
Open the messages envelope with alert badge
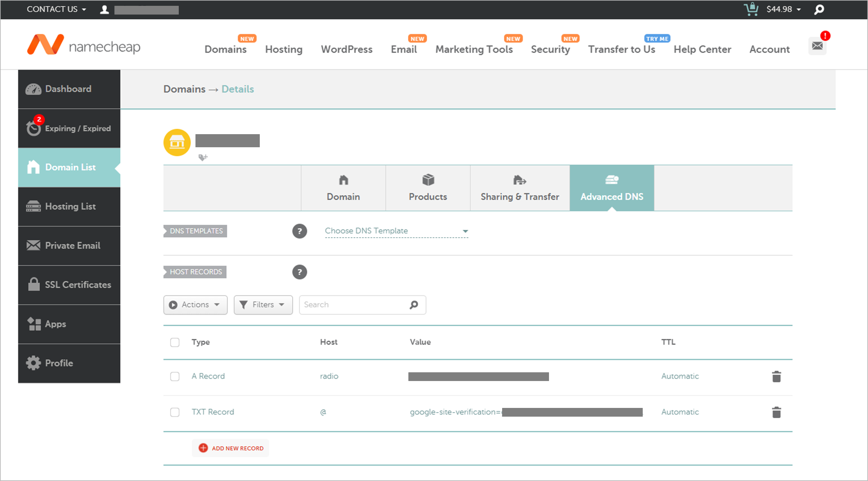coord(817,46)
